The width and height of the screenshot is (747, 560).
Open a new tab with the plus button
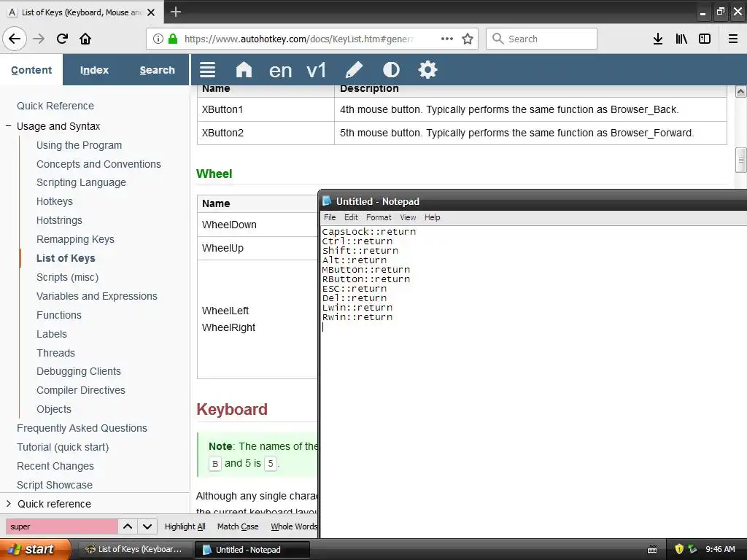coord(176,12)
